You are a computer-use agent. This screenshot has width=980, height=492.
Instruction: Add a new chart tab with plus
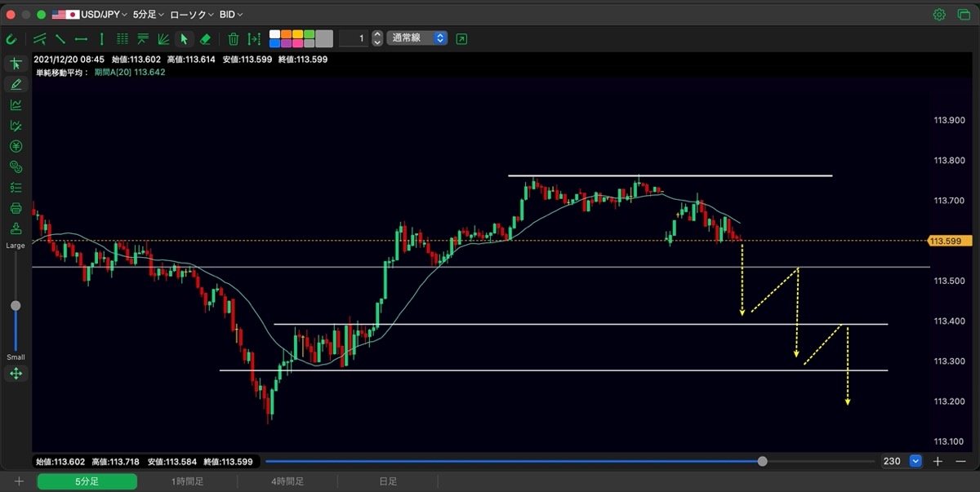(x=19, y=481)
